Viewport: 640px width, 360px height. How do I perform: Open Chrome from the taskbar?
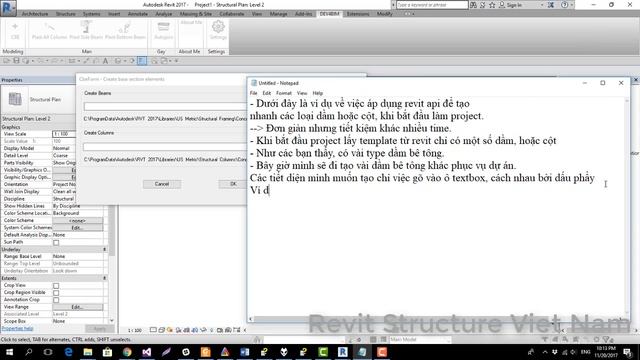point(127,352)
